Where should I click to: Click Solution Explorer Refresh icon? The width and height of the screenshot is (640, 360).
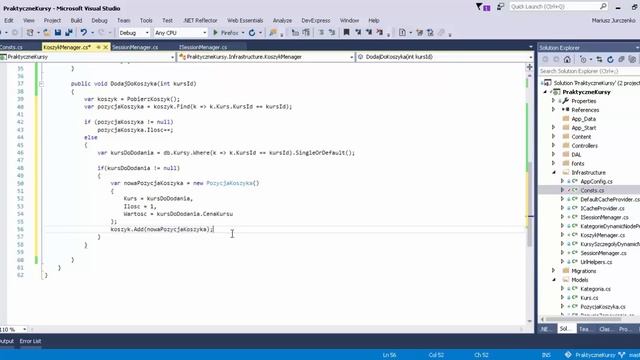click(x=610, y=60)
